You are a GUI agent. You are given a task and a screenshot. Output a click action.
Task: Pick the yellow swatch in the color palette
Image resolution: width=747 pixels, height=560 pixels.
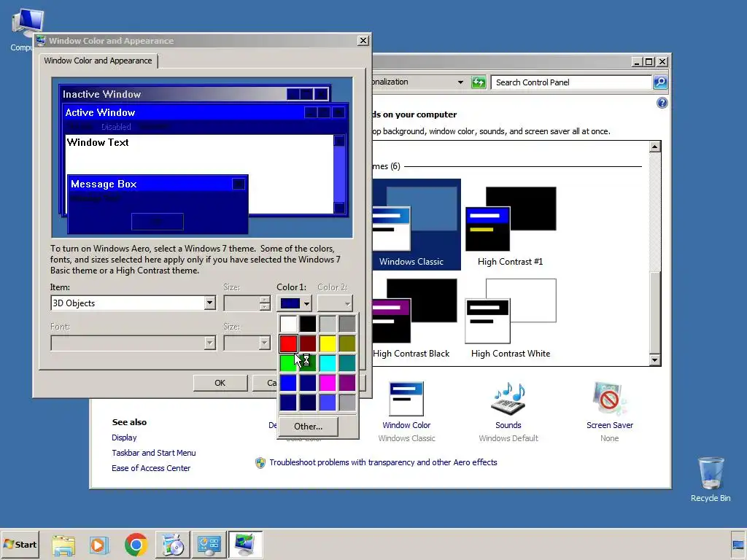coord(328,343)
